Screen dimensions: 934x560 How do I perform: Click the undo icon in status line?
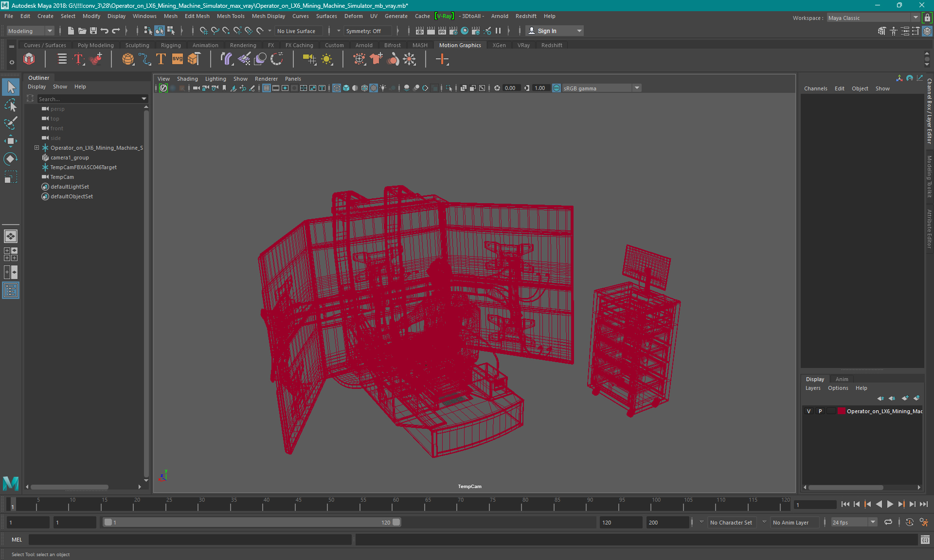[105, 31]
